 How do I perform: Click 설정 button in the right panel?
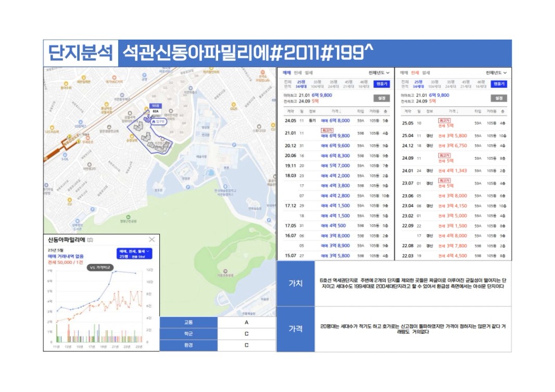pos(499,98)
